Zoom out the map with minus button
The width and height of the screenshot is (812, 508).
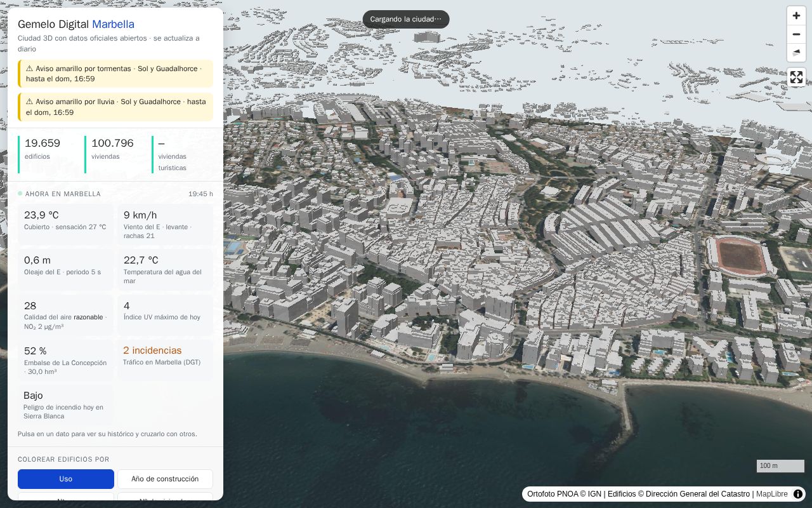click(796, 34)
